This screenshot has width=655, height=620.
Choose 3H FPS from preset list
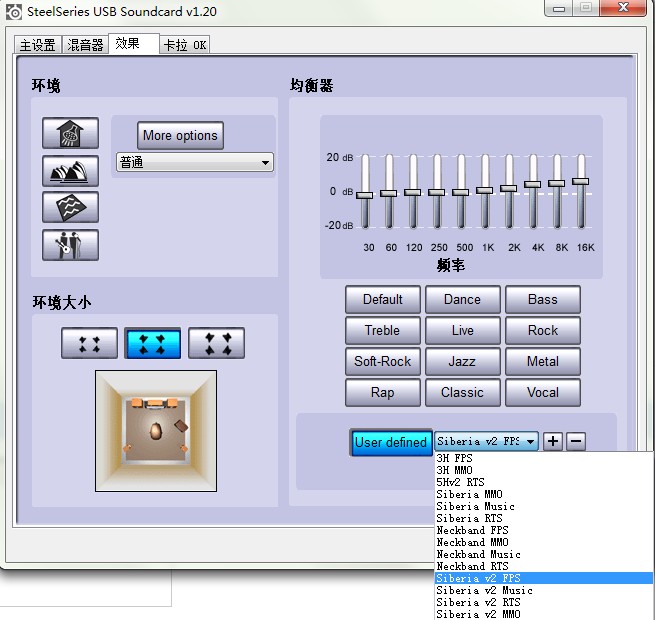point(544,458)
